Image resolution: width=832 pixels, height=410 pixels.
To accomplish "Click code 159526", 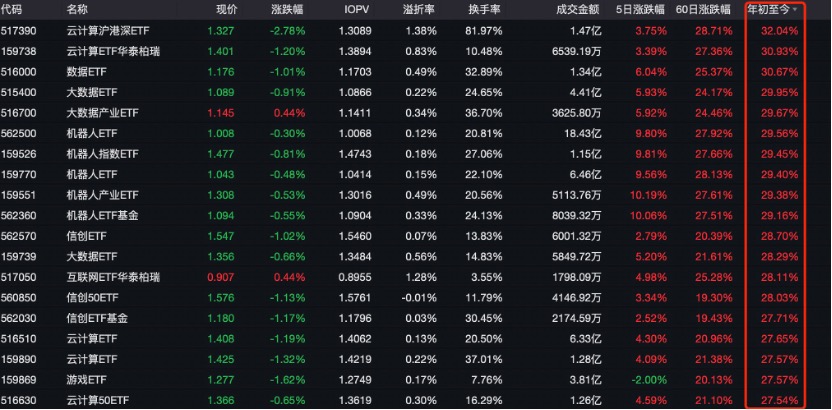I will (18, 154).
